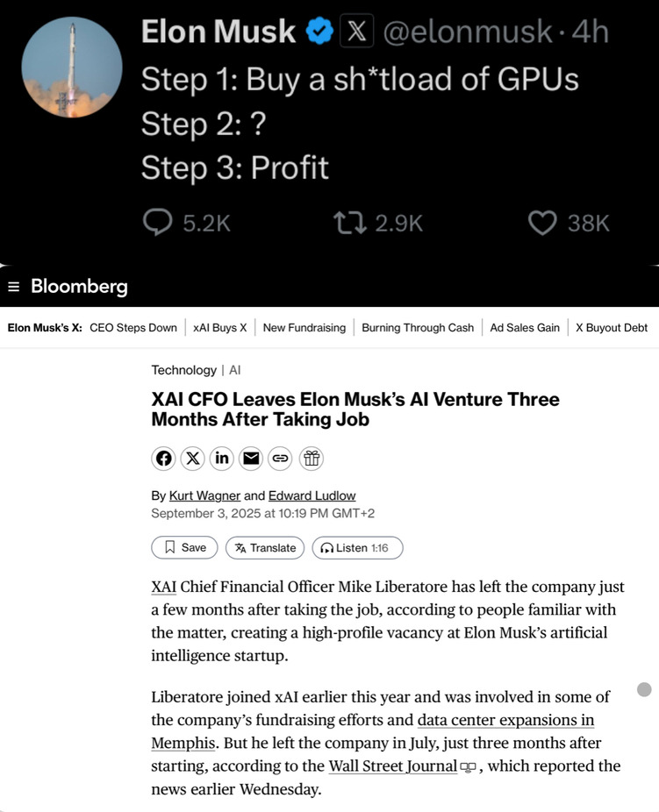Open the Wall Street Journal link
Screen dimensions: 659x812
393,766
